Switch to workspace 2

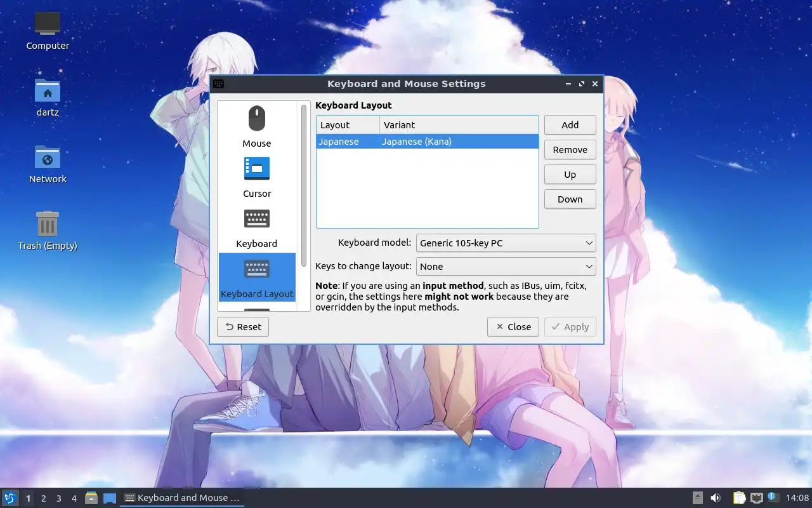pyautogui.click(x=44, y=498)
